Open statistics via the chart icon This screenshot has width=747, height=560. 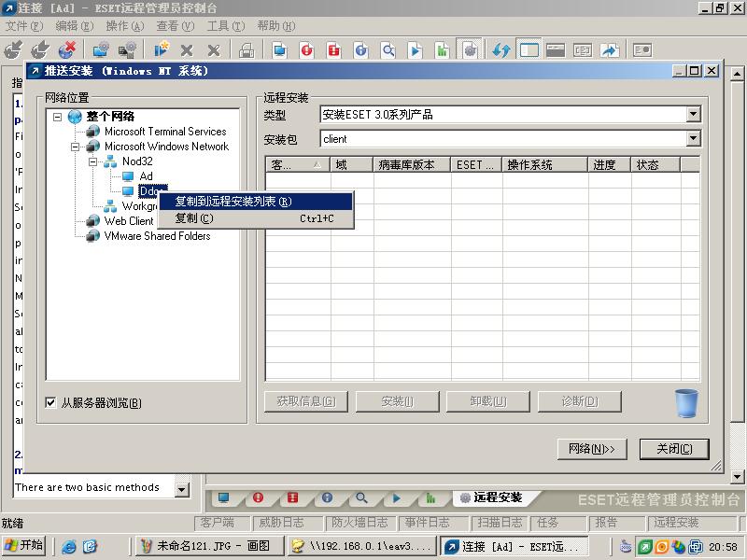(431, 497)
